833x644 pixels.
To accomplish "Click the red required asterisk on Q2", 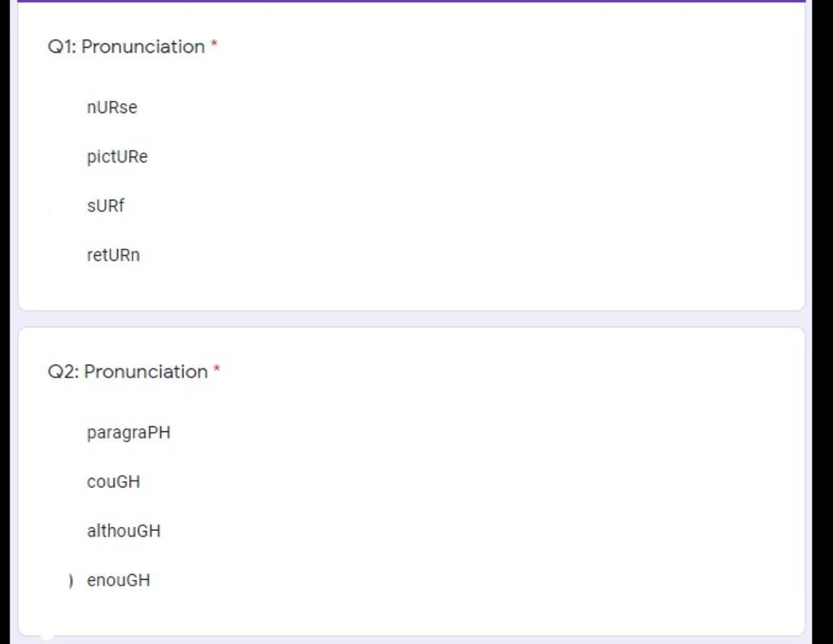I will (x=216, y=368).
